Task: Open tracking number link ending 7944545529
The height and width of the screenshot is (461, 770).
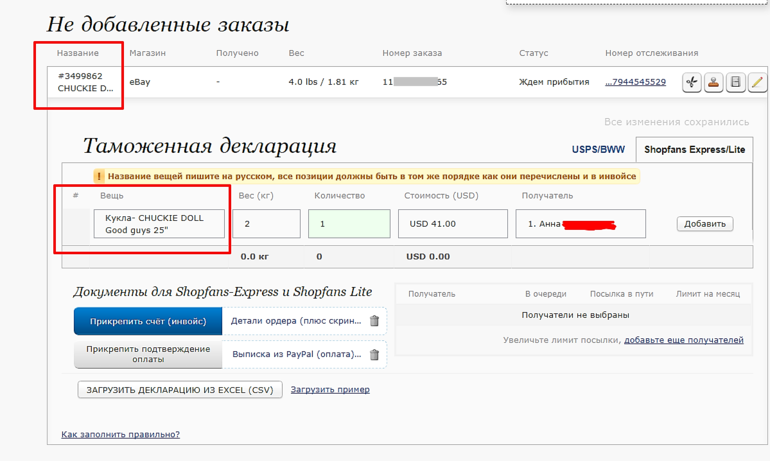Action: (635, 82)
